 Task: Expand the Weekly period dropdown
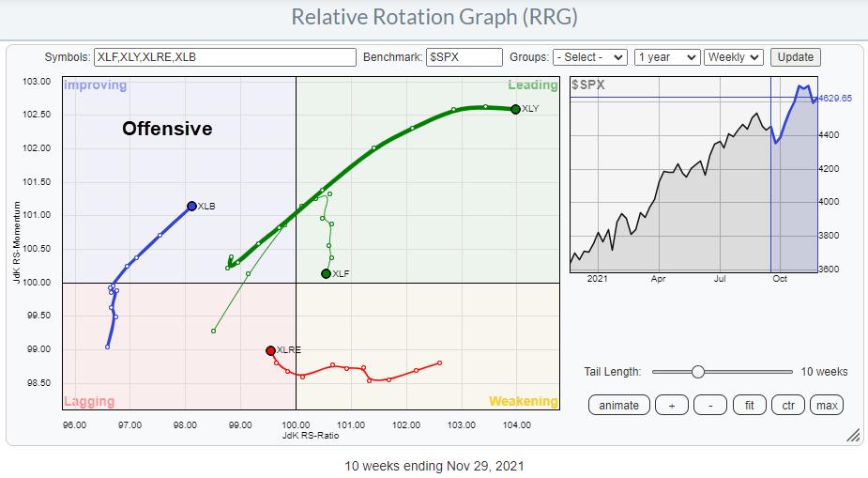coord(734,57)
